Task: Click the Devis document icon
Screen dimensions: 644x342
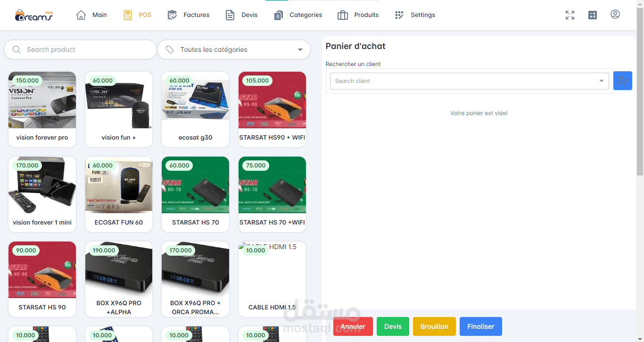Action: click(x=230, y=15)
